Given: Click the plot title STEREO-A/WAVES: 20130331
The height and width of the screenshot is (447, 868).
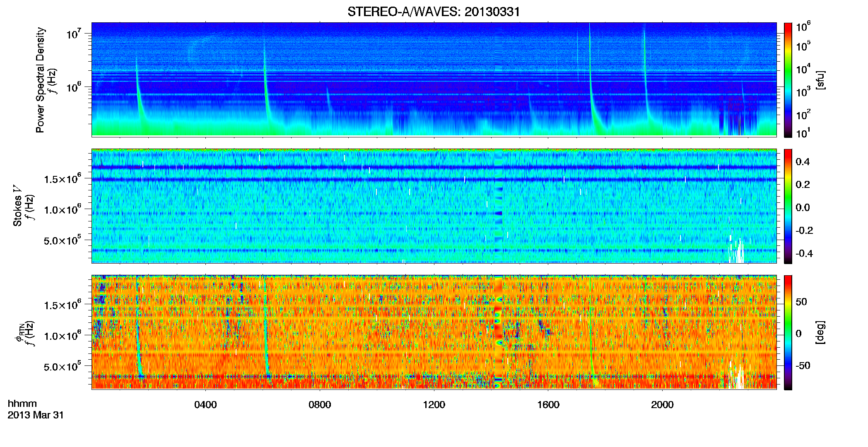Looking at the screenshot, I should pos(434,12).
